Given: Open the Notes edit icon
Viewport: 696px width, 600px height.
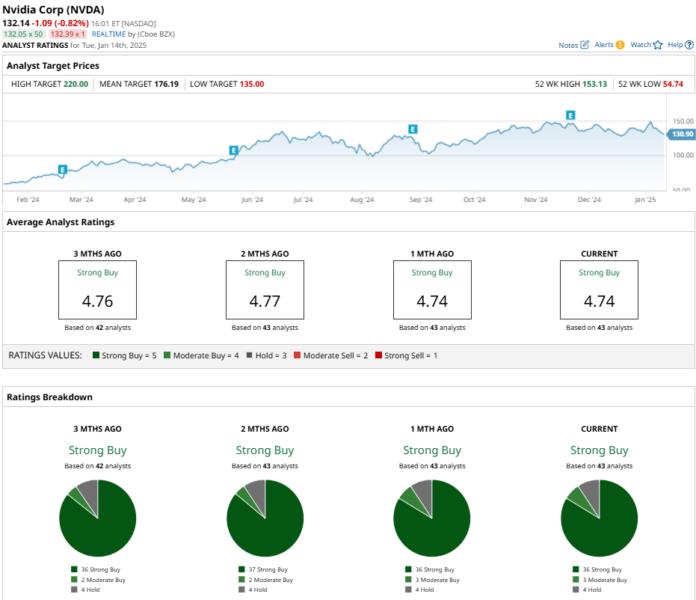Looking at the screenshot, I should click(585, 45).
